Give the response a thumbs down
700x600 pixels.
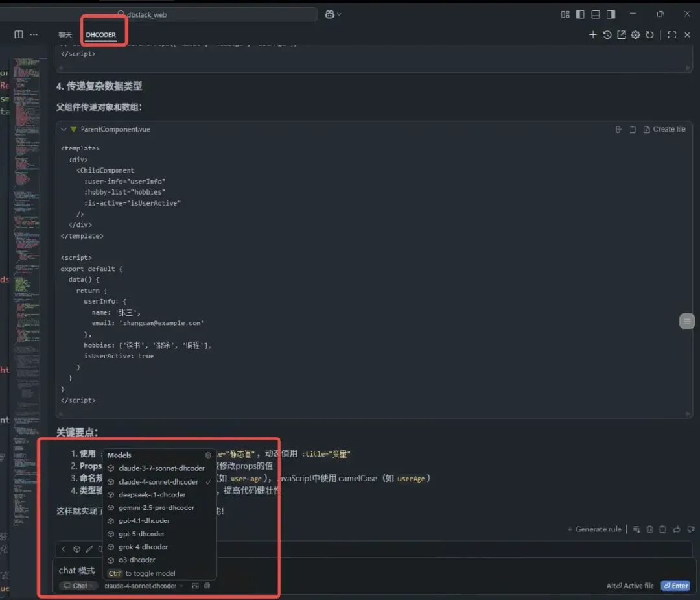point(691,529)
